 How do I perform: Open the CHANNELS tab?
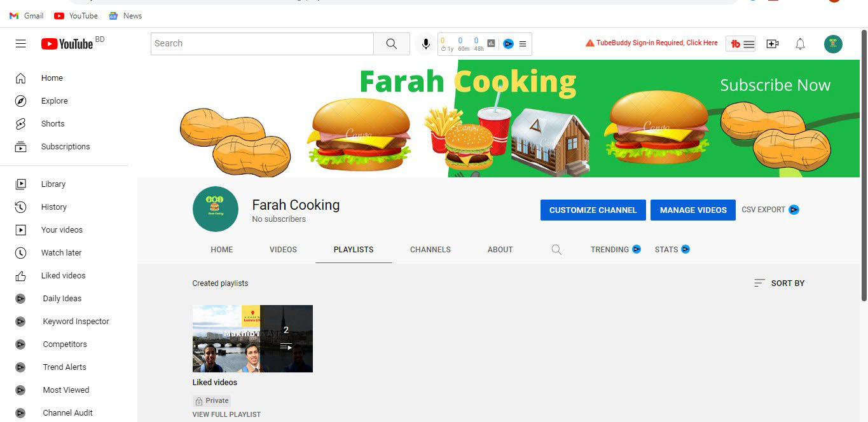tap(430, 249)
